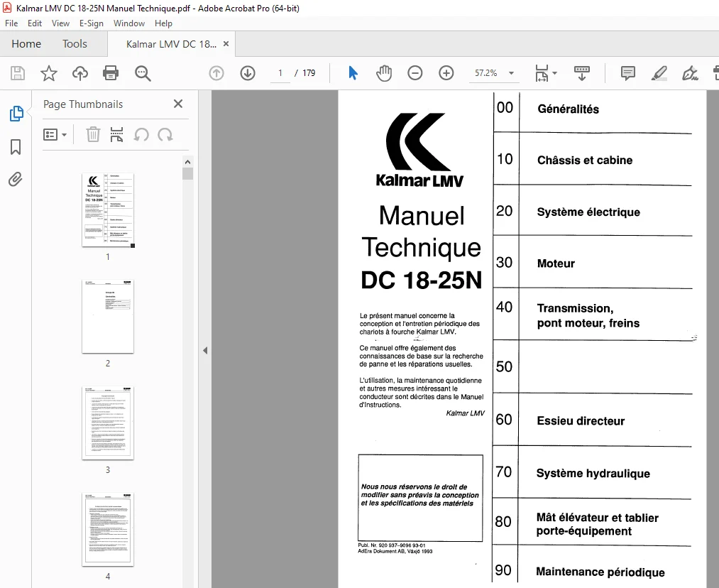719x588 pixels.
Task: Switch to the Tools tab
Action: (75, 43)
